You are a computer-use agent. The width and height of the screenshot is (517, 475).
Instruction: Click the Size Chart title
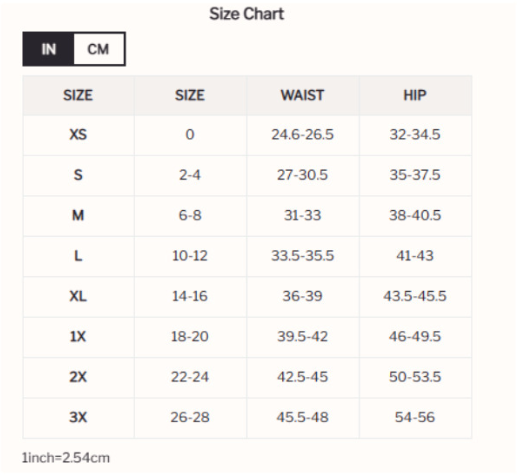pyautogui.click(x=246, y=14)
